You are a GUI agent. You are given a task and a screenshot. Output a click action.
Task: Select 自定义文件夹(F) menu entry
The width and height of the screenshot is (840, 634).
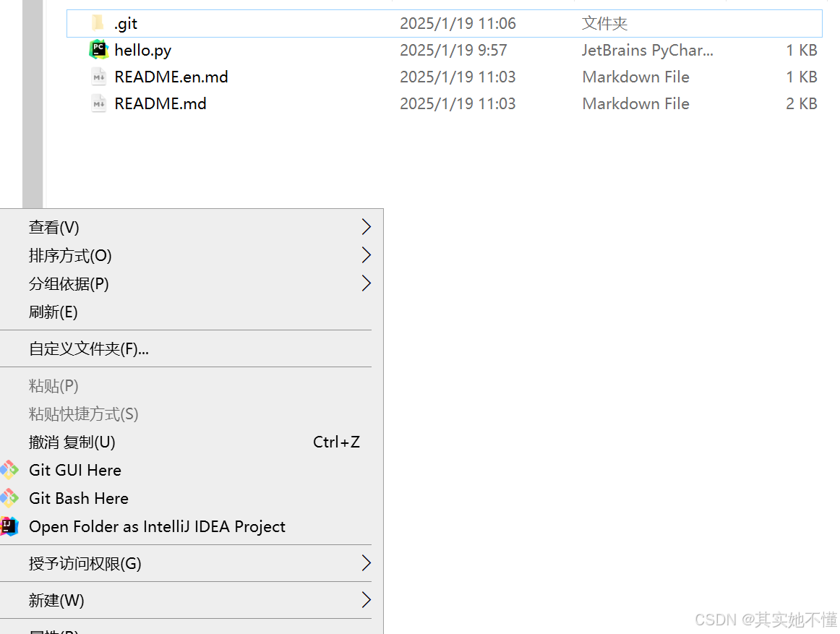click(x=88, y=348)
